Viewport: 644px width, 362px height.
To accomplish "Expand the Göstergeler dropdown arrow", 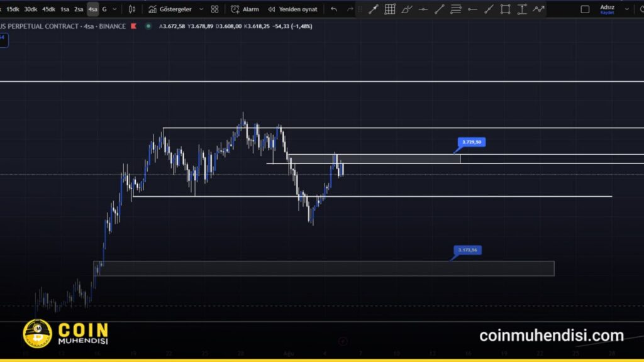I will pyautogui.click(x=200, y=9).
